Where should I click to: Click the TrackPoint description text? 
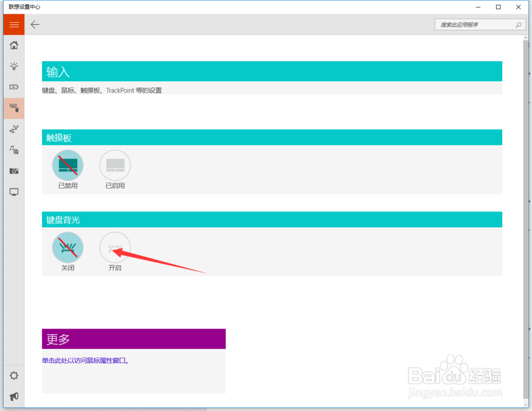[x=102, y=90]
